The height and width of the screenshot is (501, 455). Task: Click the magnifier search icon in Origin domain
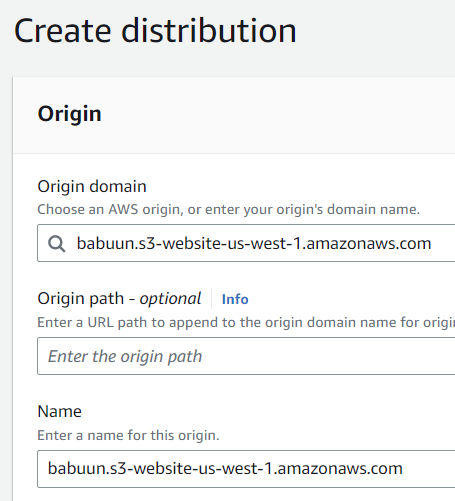click(x=56, y=243)
